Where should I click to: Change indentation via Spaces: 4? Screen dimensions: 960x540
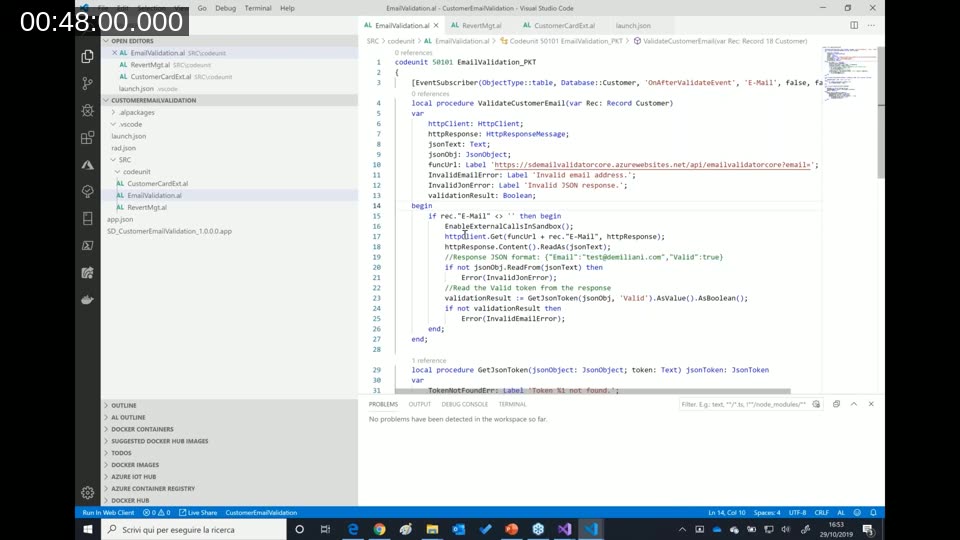[x=767, y=512]
